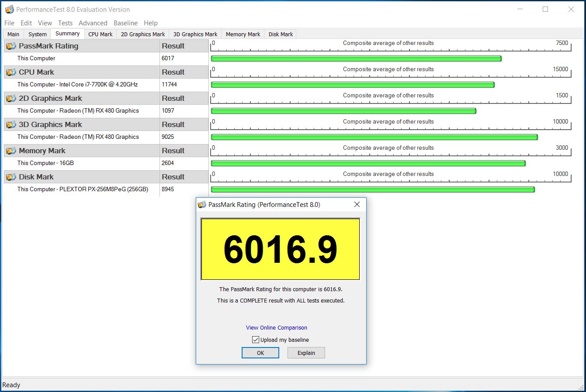586x392 pixels.
Task: Click the Memory Mark section icon
Action: [11, 151]
